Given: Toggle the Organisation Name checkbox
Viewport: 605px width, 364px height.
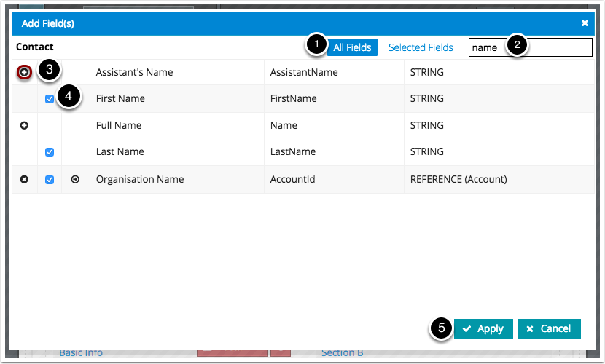Looking at the screenshot, I should [50, 179].
